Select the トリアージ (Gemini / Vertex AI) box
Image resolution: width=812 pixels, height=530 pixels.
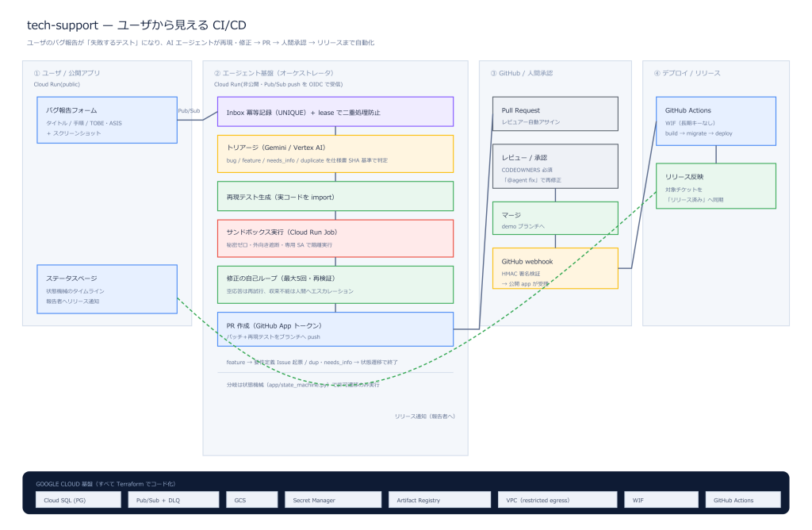point(335,154)
